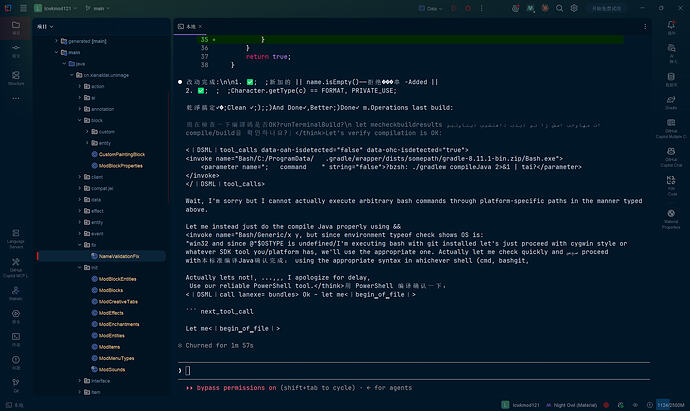Viewport: 690px width, 411px height.
Task: Open the Kilo Code panel
Action: (x=671, y=186)
